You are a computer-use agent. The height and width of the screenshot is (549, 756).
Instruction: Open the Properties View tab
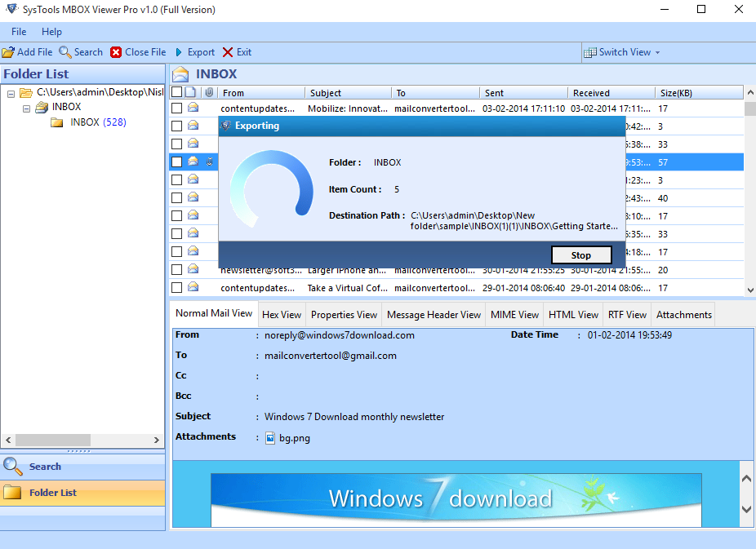point(344,315)
